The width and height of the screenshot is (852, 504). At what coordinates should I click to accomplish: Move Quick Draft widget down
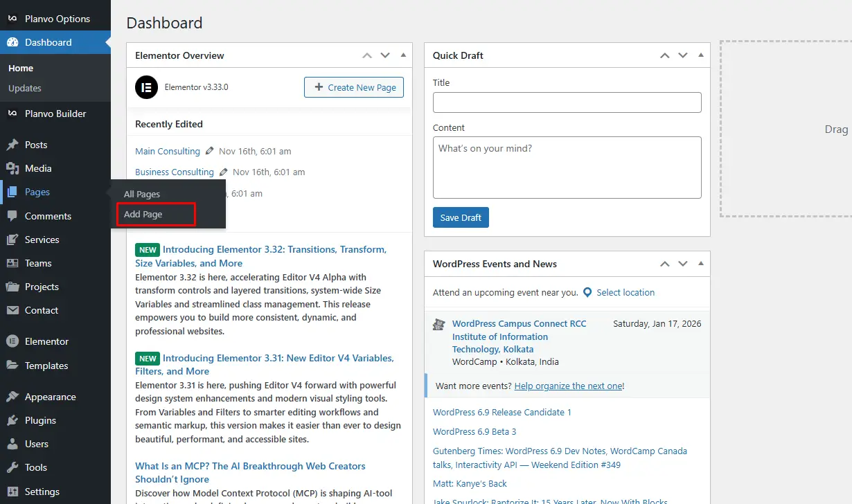tap(683, 55)
